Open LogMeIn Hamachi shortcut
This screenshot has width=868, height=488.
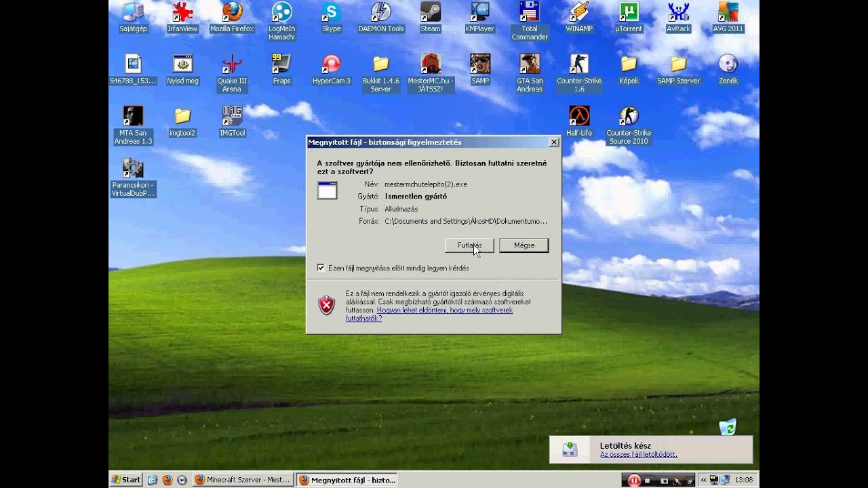[x=281, y=21]
